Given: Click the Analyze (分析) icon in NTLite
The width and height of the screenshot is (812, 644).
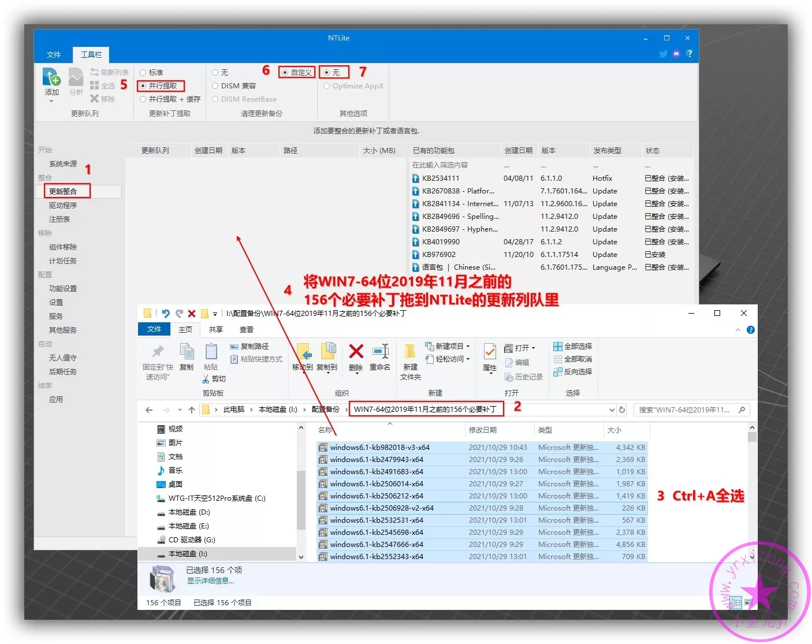Looking at the screenshot, I should point(76,77).
